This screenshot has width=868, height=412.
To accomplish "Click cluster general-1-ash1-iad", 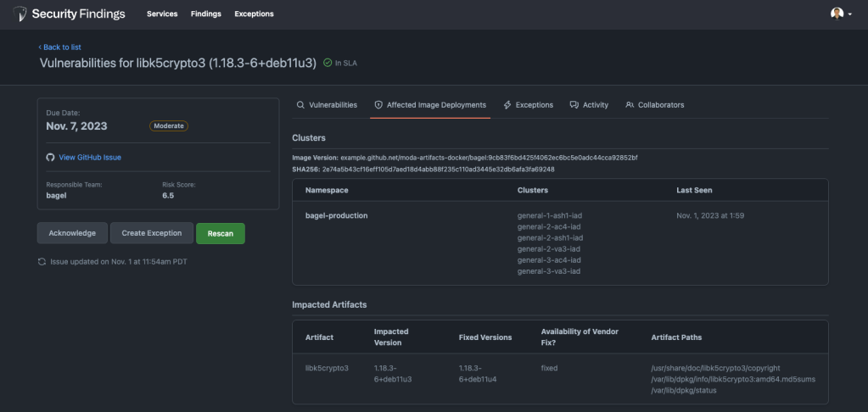I will tap(551, 215).
